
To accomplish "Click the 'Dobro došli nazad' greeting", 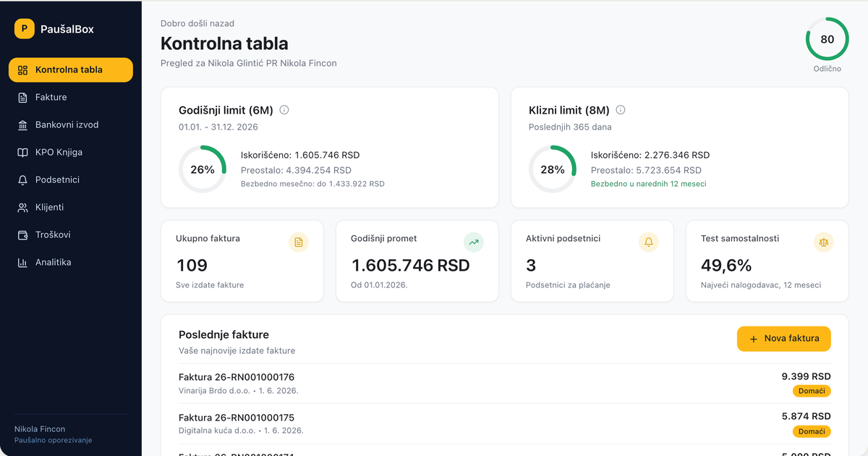I will point(197,24).
